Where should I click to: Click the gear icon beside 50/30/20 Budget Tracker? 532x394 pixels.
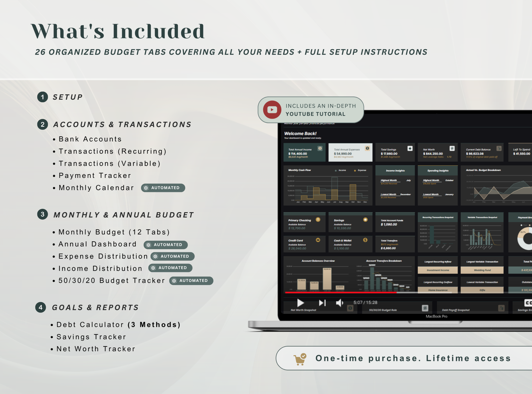(x=174, y=281)
